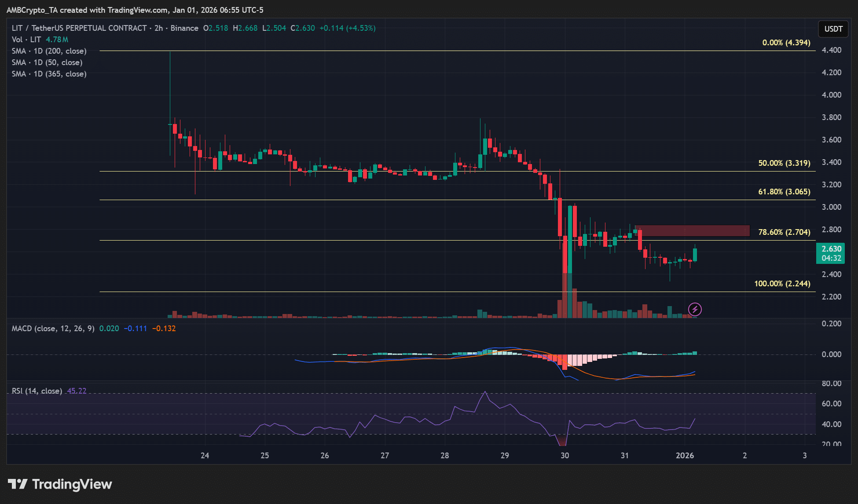Click the MACD (close, 12, 26, 9) legend
858x504 pixels.
53,329
